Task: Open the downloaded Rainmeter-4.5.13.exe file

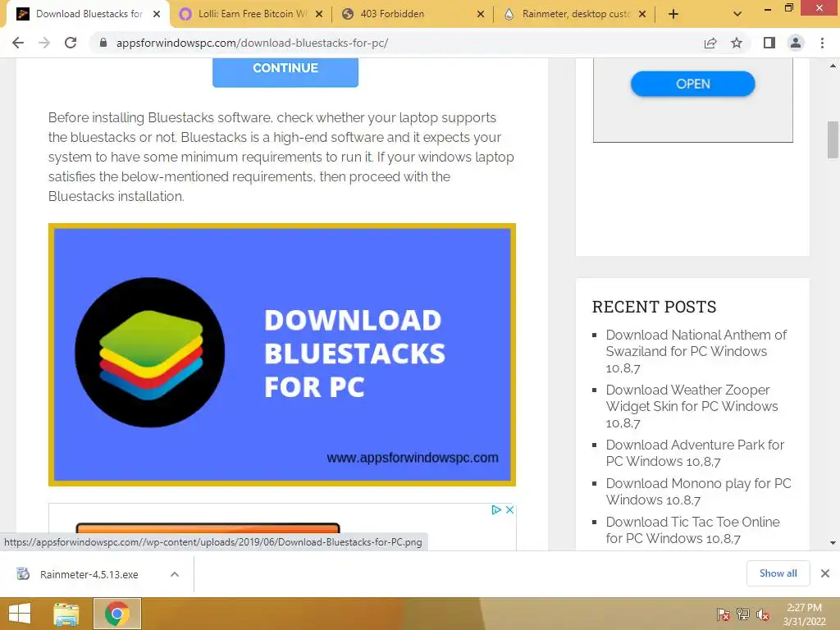Action: (89, 574)
